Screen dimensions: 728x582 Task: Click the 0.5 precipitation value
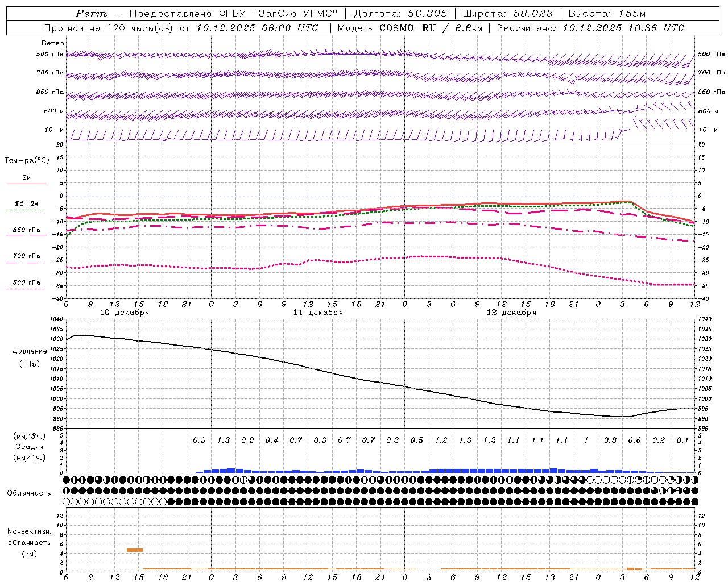(x=417, y=440)
